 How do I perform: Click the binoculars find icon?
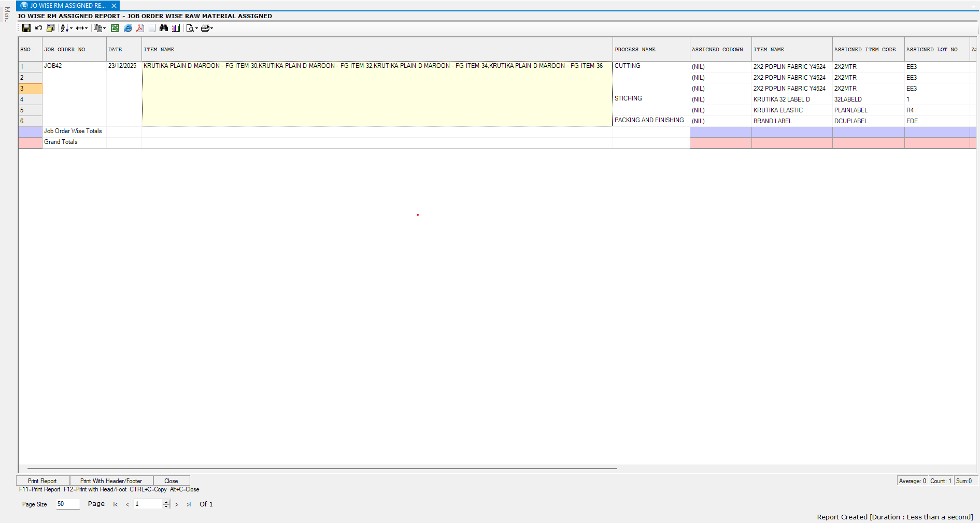point(164,28)
